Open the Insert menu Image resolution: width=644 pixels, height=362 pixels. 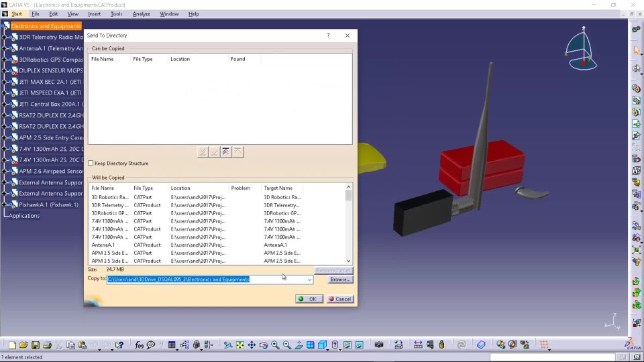click(94, 14)
